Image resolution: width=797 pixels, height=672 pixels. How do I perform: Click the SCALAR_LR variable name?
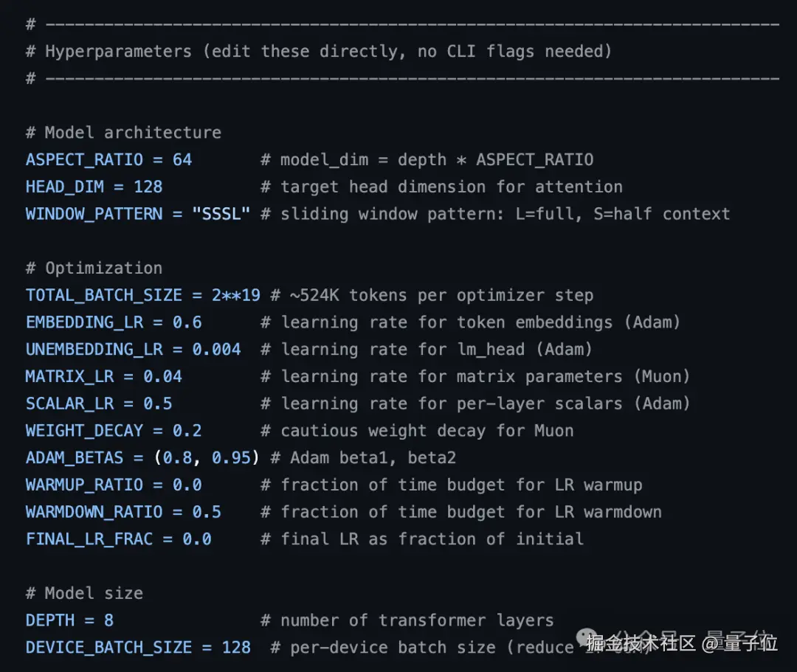tap(69, 404)
